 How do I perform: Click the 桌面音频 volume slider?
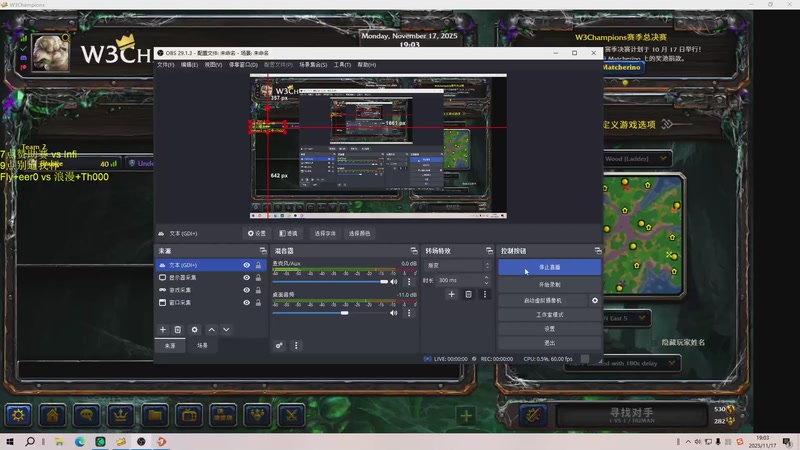point(331,313)
